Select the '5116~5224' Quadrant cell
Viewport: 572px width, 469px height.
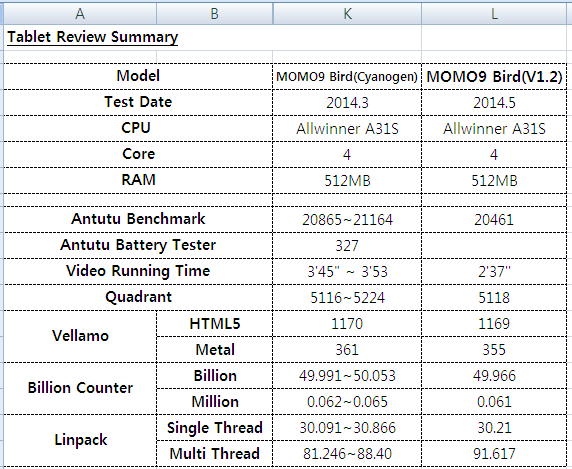[x=347, y=298]
